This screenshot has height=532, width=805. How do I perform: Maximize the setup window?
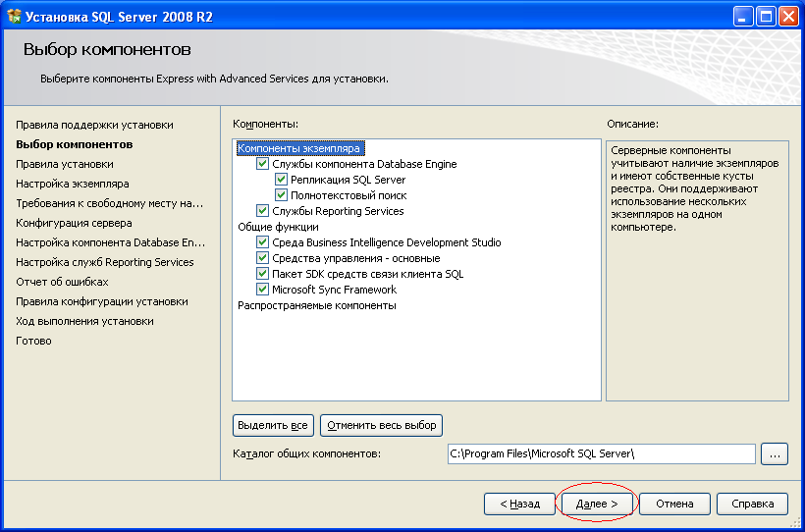[766, 18]
